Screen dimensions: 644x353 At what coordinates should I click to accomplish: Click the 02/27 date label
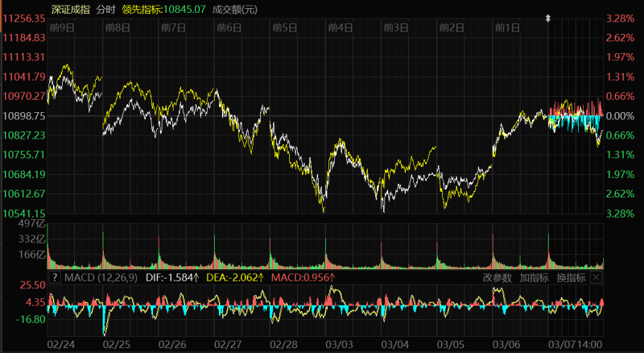pyautogui.click(x=228, y=344)
